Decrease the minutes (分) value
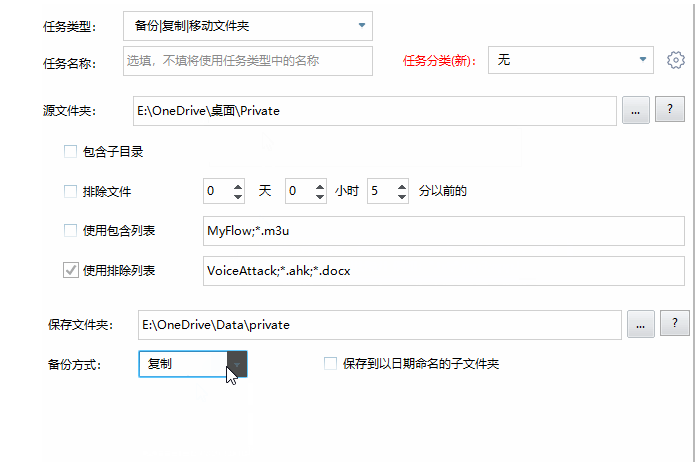This screenshot has width=700, height=462. (402, 196)
